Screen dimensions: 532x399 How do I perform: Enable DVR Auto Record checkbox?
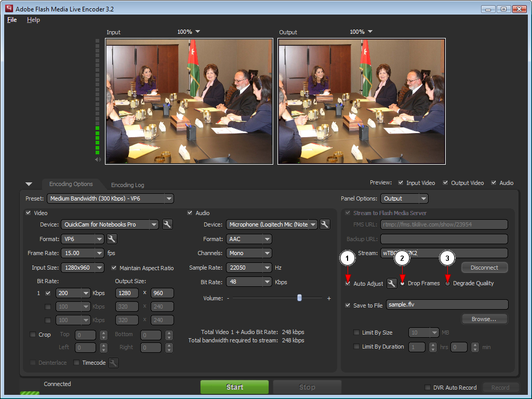point(428,387)
